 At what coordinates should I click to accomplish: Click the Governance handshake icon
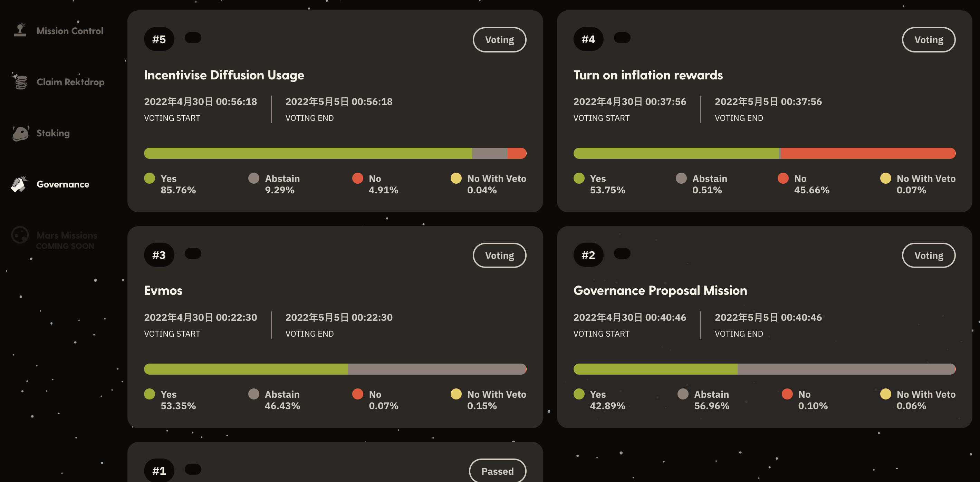[x=19, y=184]
